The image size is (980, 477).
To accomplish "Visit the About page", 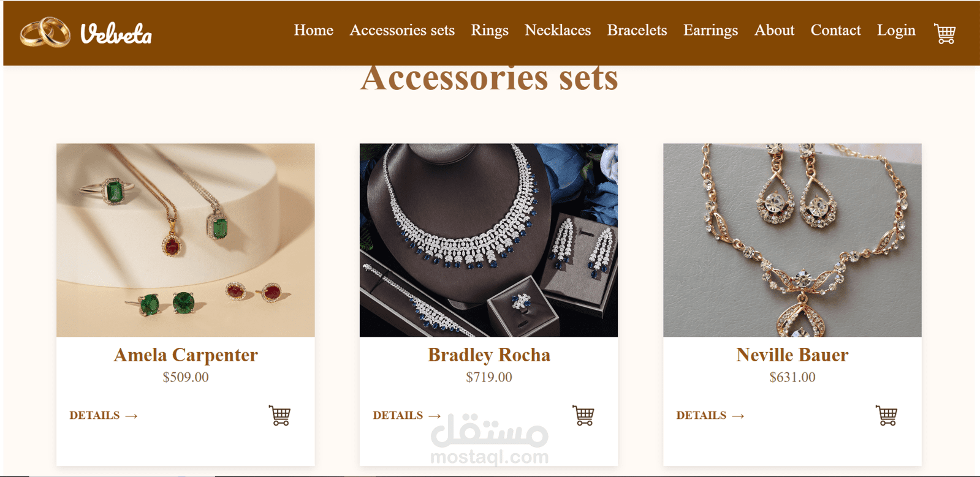I will pos(774,30).
